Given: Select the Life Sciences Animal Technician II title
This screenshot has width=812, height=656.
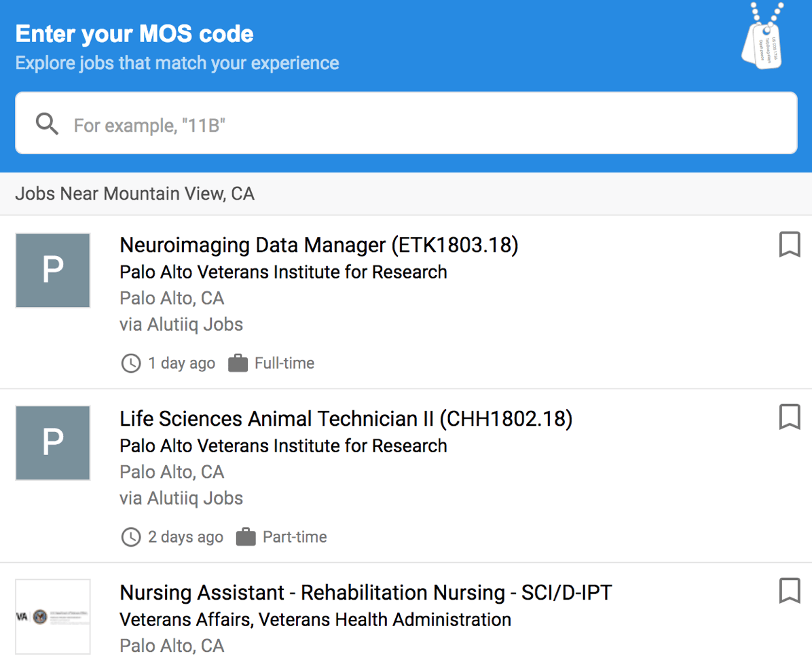Looking at the screenshot, I should click(346, 419).
